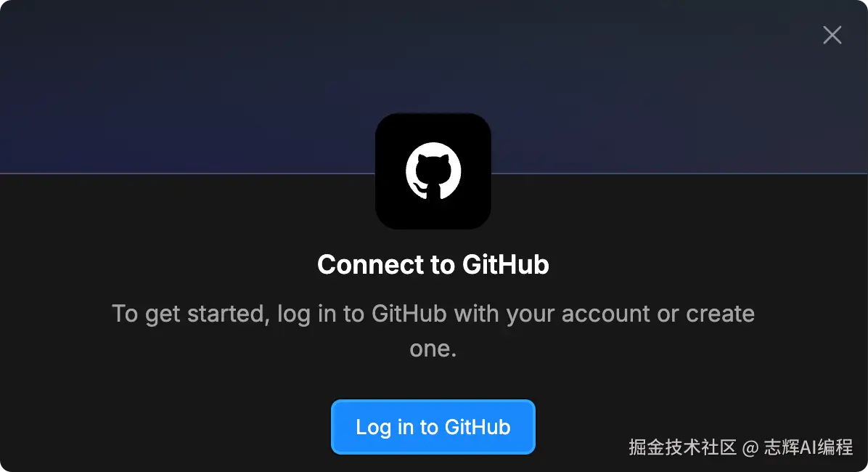Click the "Connect" word in the title

tap(370, 264)
